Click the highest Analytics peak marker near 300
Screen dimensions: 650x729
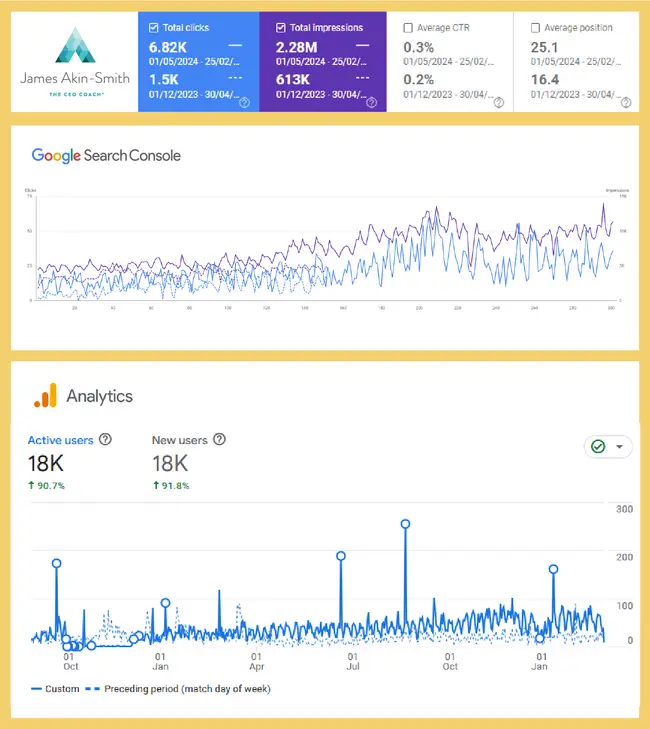point(405,524)
